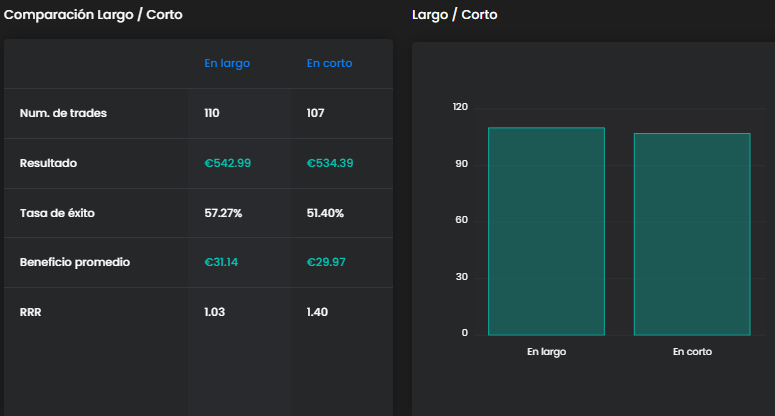Select the 51.40% success rate value
The width and height of the screenshot is (775, 416).
coord(326,213)
